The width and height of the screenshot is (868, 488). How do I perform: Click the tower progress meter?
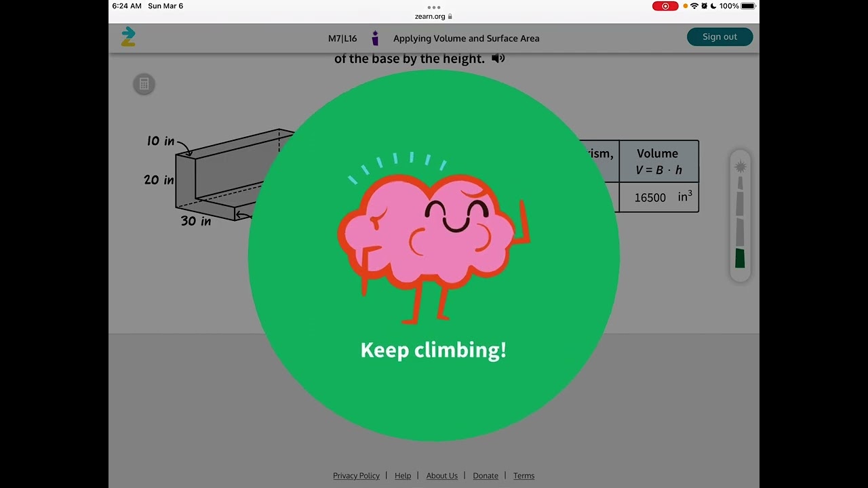point(740,216)
